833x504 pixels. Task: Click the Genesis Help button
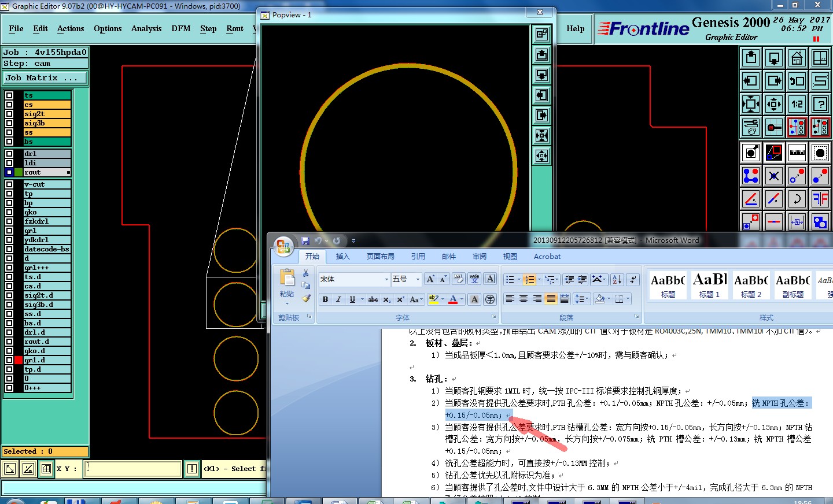click(x=576, y=28)
